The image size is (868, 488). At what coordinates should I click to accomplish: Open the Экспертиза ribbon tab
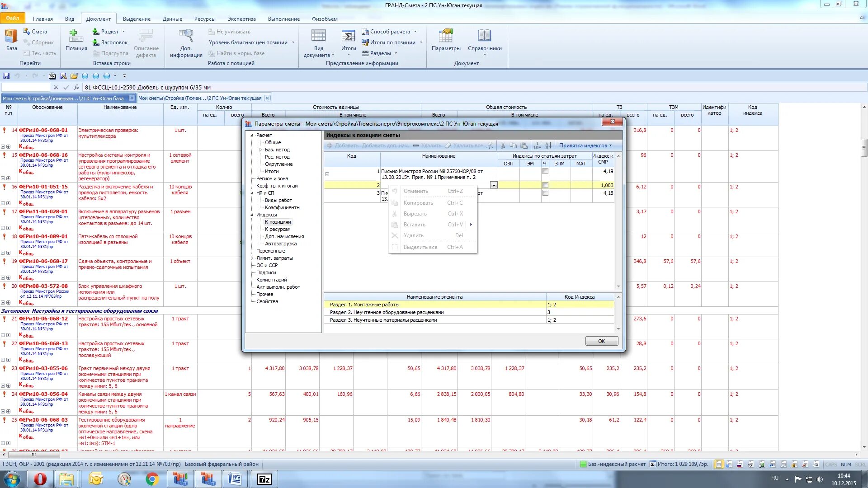(241, 19)
